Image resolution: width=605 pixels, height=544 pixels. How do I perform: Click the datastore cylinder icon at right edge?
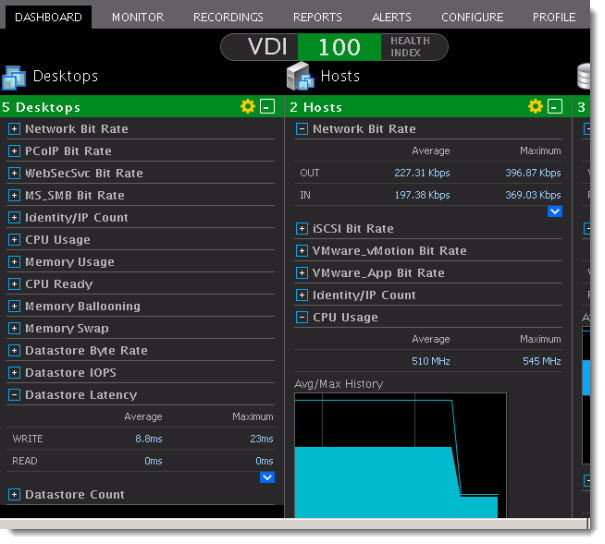[x=583, y=76]
